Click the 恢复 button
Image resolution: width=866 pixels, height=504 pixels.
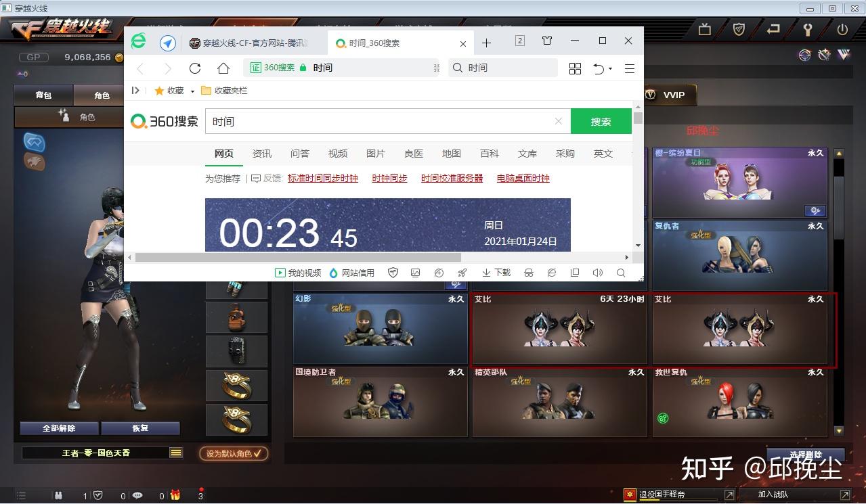[140, 428]
